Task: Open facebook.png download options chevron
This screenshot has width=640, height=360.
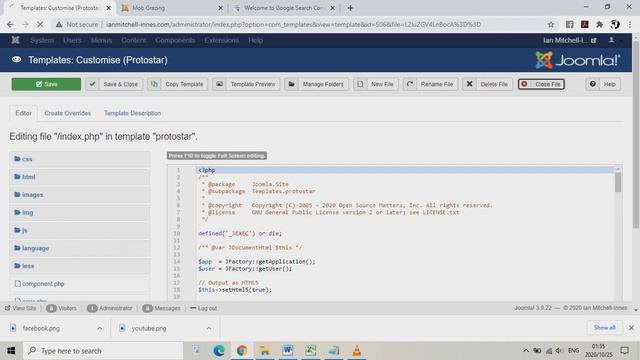Action: pyautogui.click(x=100, y=328)
